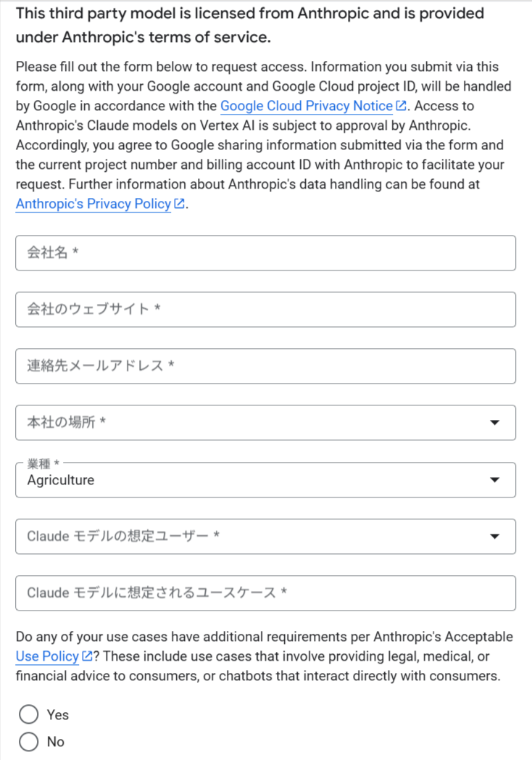Click arrow icon of 想定ユーザー dropdown
The image size is (532, 760).
tap(495, 537)
